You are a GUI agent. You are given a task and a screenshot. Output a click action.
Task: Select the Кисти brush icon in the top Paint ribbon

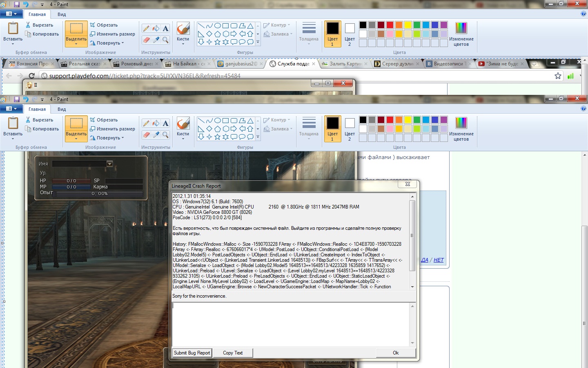pos(183,29)
